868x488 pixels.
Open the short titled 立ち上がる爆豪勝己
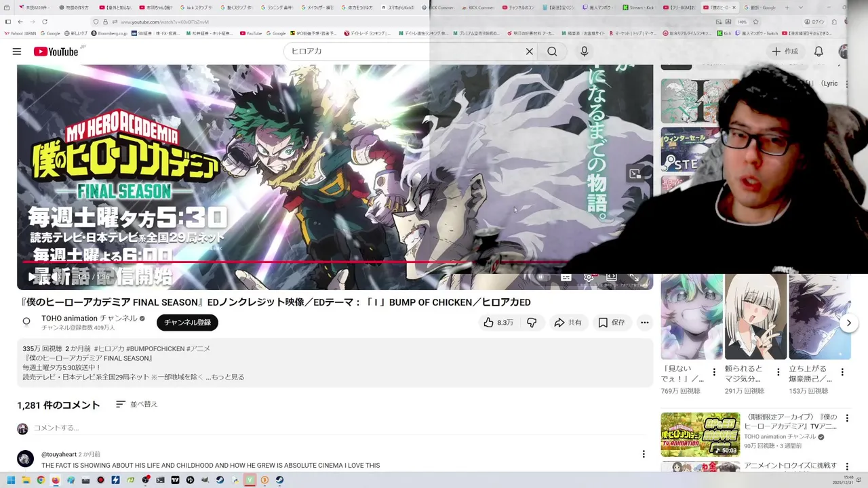[x=811, y=373]
